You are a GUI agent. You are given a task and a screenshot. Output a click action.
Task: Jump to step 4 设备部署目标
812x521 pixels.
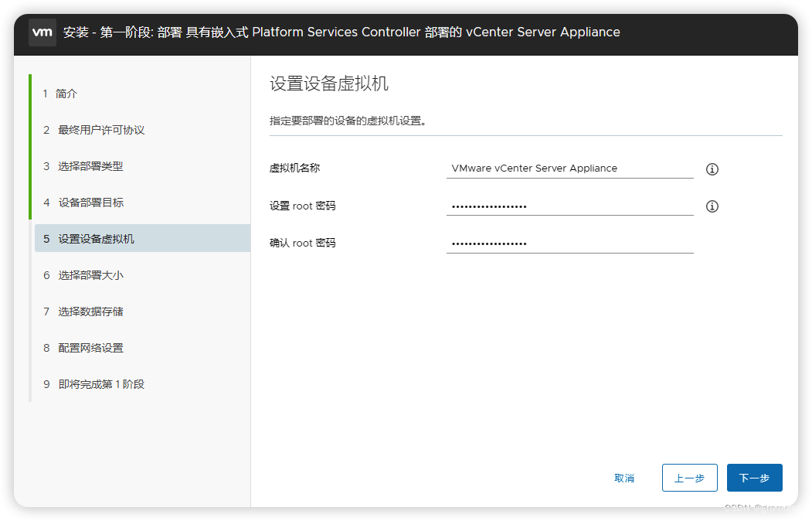pos(83,203)
